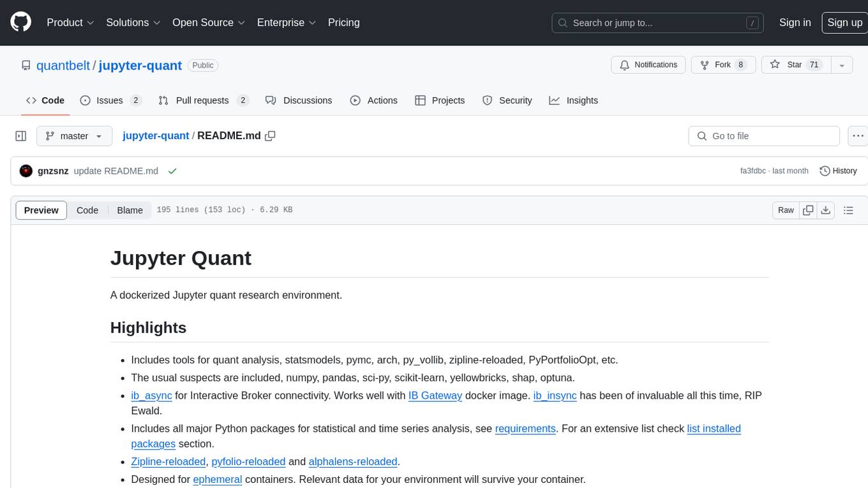Select the Code view
868x488 pixels.
coord(87,210)
